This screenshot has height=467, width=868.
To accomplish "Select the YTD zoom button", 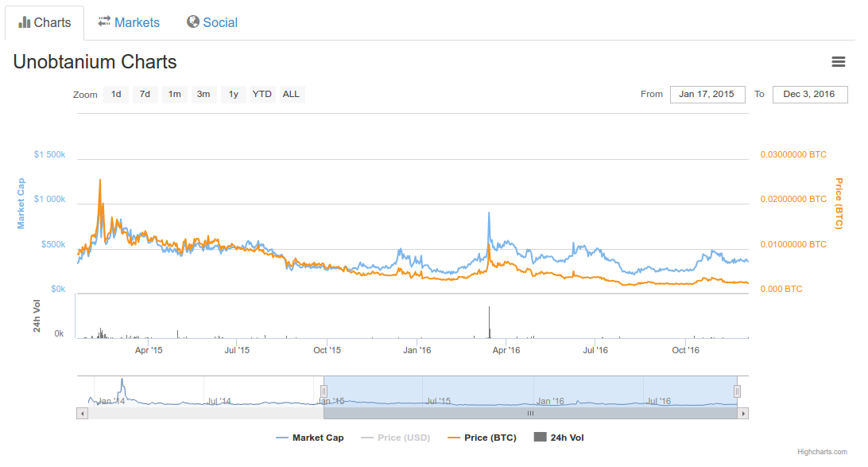I will click(x=262, y=94).
